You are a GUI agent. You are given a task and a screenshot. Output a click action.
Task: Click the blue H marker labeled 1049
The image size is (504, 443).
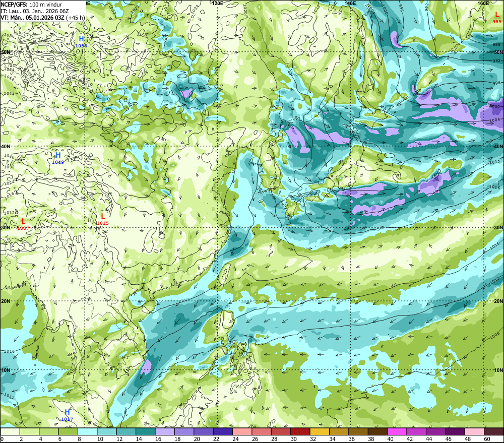pos(58,155)
